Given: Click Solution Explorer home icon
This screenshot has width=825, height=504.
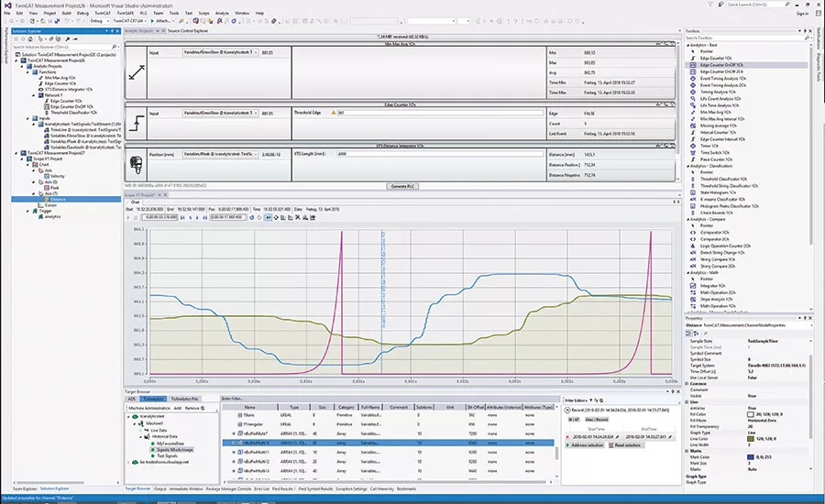Looking at the screenshot, I should [x=31, y=38].
